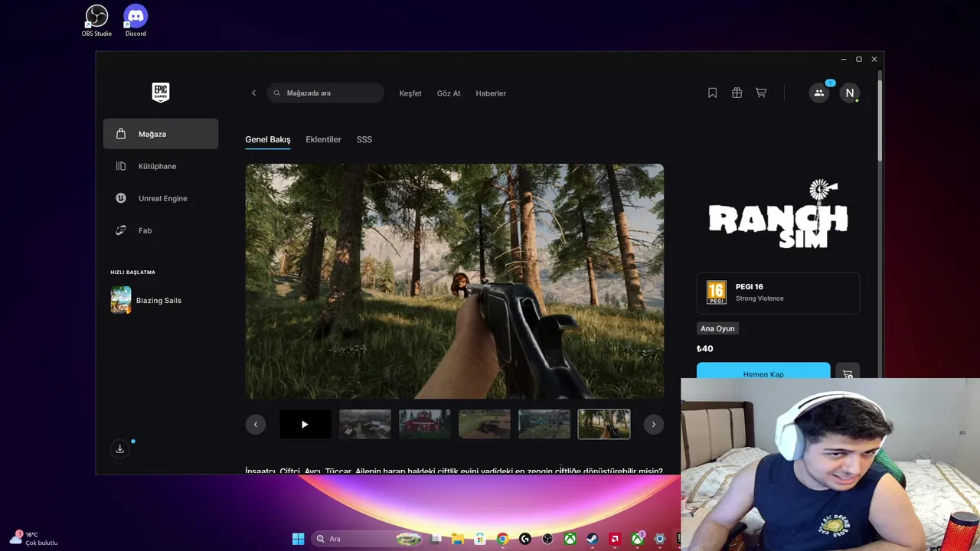Viewport: 980px width, 551px height.
Task: Click the Hemen Kap button
Action: click(x=763, y=370)
